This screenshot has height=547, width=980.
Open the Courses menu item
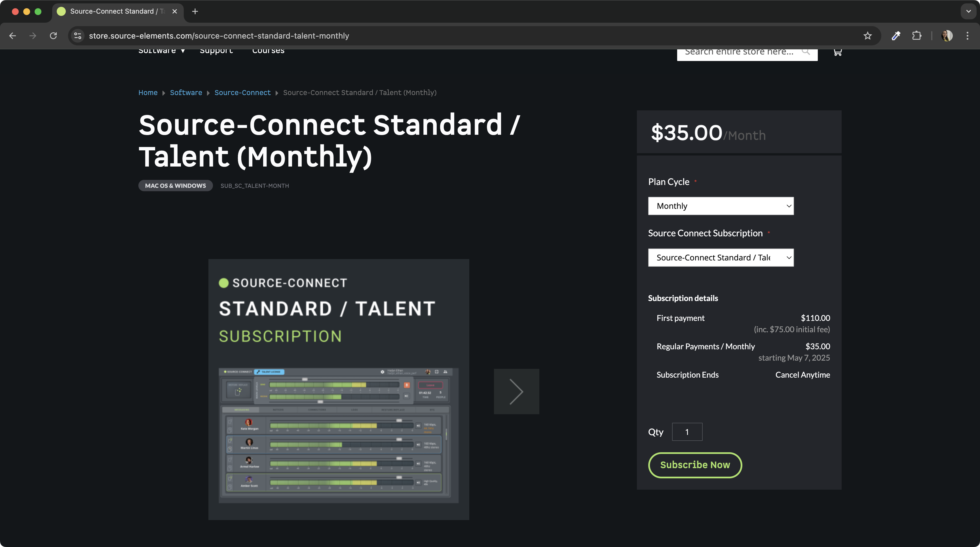pos(268,51)
